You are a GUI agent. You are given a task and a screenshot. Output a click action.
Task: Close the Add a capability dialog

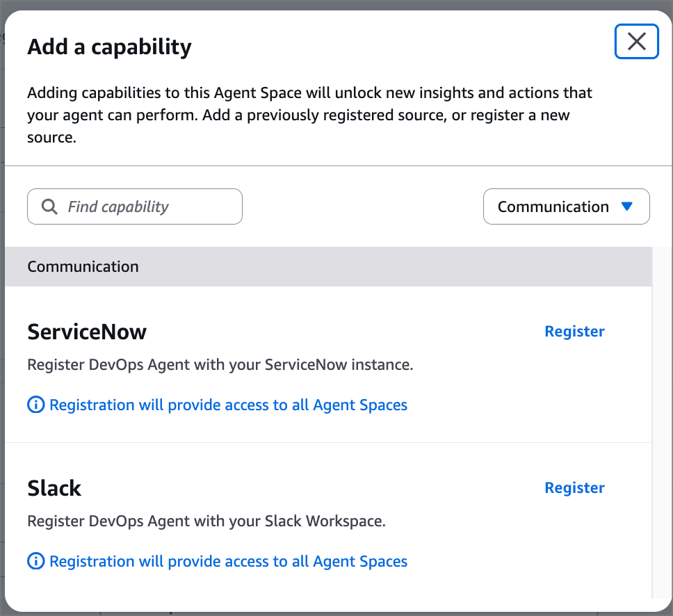coord(636,42)
